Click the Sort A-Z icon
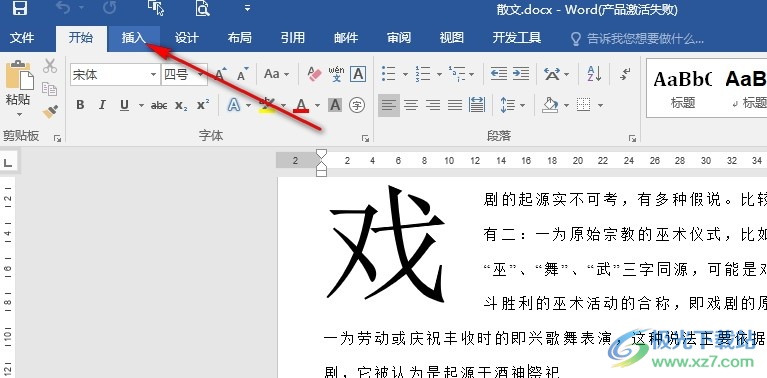This screenshot has height=378, width=767. coord(594,74)
